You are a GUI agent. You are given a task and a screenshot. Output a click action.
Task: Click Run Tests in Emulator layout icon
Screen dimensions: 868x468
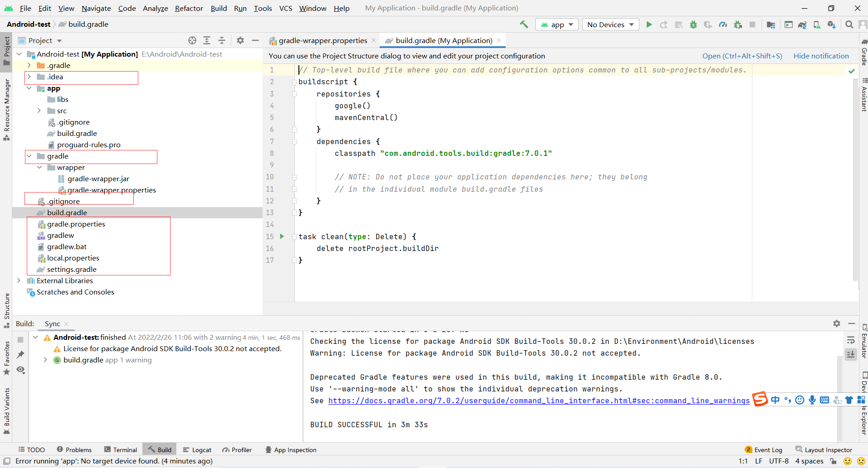(x=789, y=24)
